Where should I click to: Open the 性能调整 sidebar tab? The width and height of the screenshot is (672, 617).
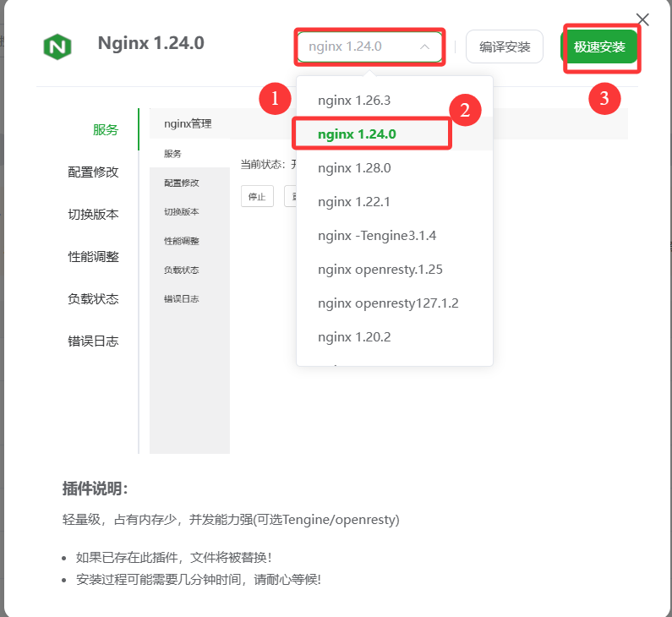tap(93, 257)
